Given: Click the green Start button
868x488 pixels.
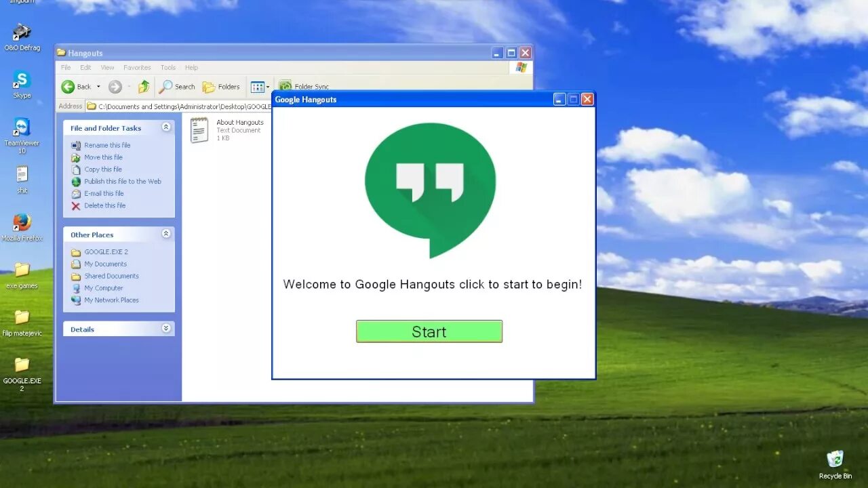Looking at the screenshot, I should coord(429,331).
